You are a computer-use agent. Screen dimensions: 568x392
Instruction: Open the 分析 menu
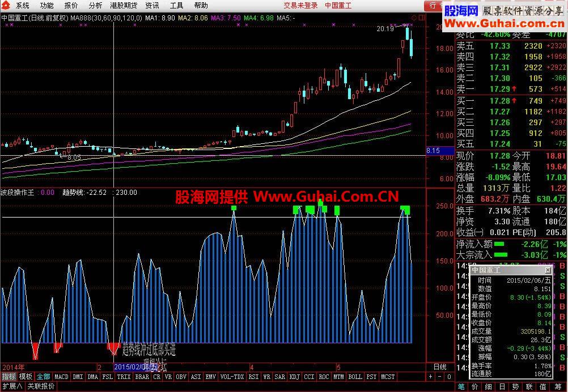pos(95,6)
